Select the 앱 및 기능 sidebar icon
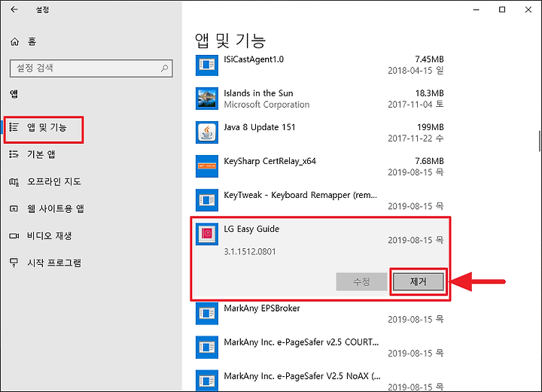This screenshot has height=392, width=542. [x=14, y=127]
